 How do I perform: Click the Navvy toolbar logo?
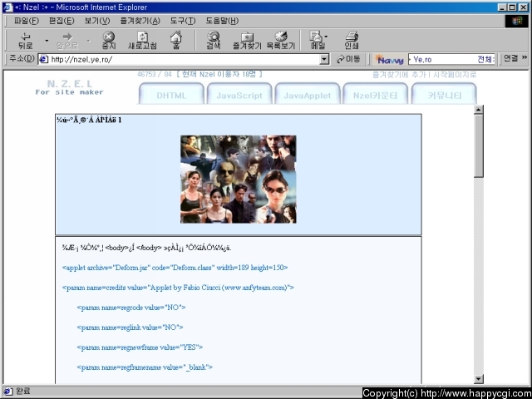coord(389,60)
